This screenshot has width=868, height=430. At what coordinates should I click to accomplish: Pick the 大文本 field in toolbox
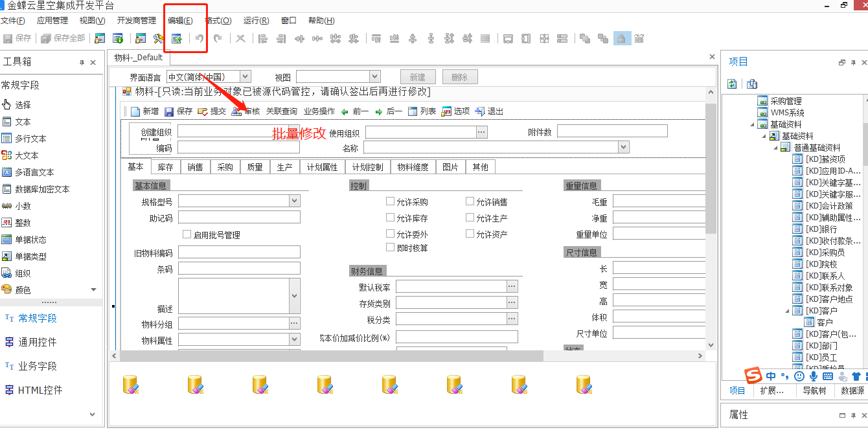coord(20,155)
